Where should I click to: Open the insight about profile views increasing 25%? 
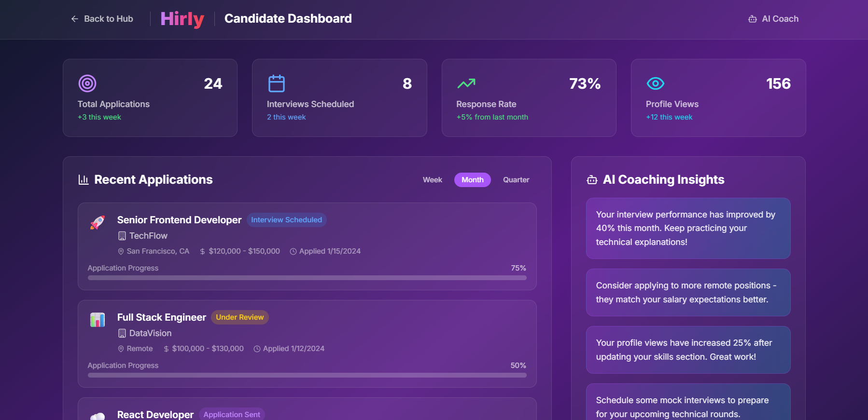(x=688, y=350)
